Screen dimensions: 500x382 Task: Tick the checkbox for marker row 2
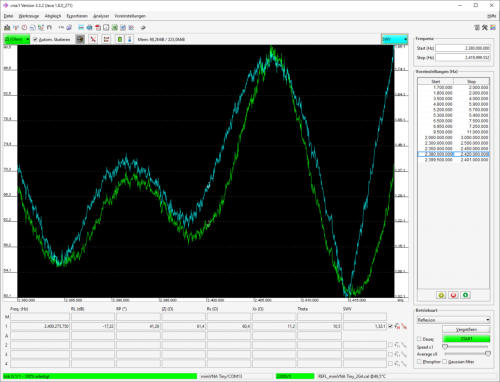[x=391, y=345]
